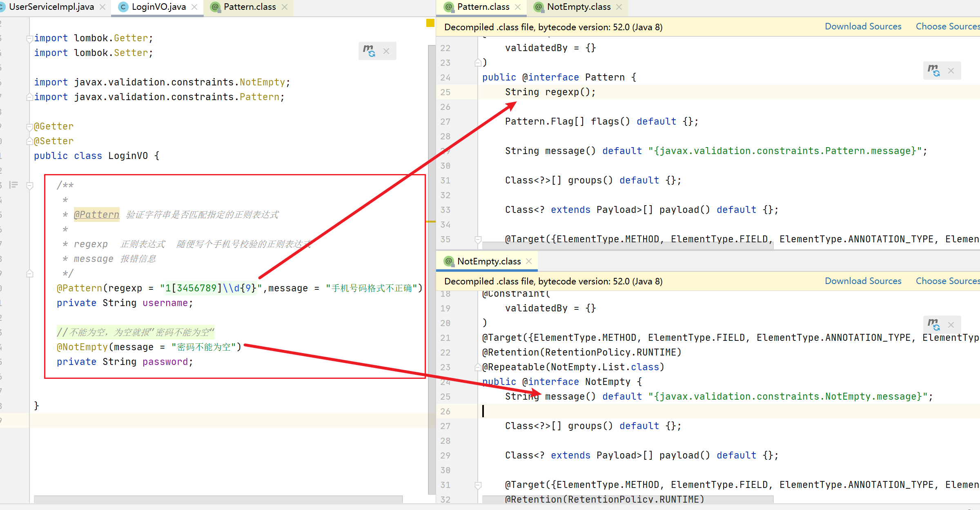Collapse the import statements block
The image size is (980, 510).
click(x=29, y=38)
